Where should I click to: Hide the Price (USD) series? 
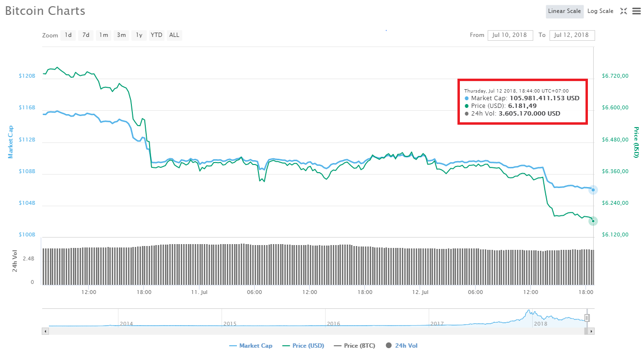coord(309,345)
